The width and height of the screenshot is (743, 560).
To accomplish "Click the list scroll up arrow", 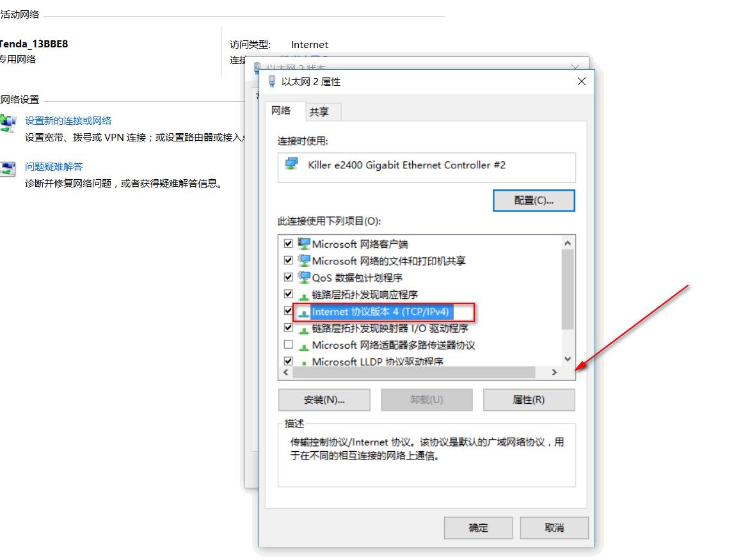I will coord(568,243).
